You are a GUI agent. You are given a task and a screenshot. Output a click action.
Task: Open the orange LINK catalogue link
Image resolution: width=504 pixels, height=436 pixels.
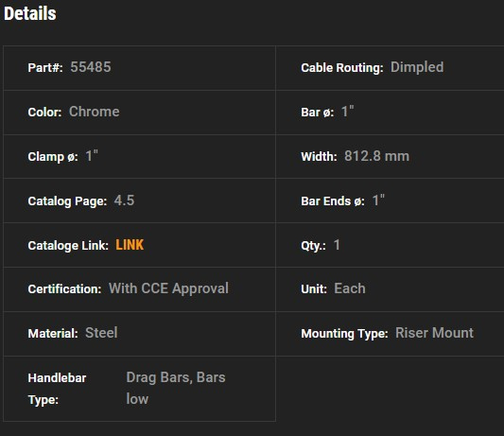tap(130, 245)
